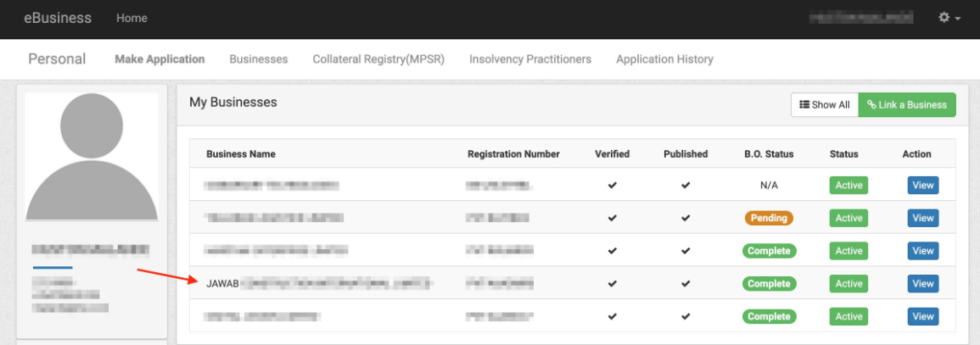This screenshot has height=345, width=980.
Task: Open the Application History tab
Action: (664, 59)
